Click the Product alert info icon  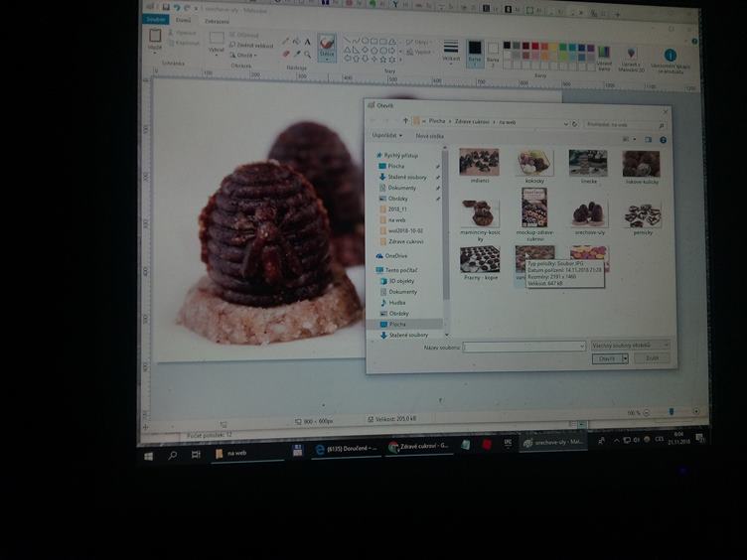671,55
